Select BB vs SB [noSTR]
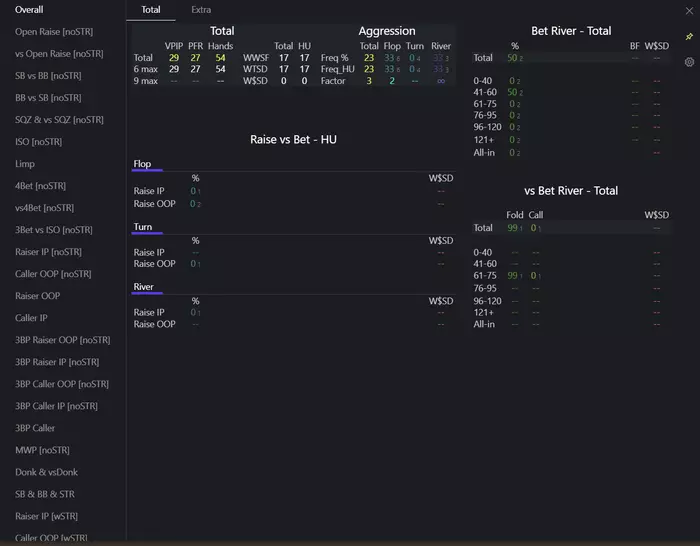The width and height of the screenshot is (700, 546). click(x=48, y=97)
